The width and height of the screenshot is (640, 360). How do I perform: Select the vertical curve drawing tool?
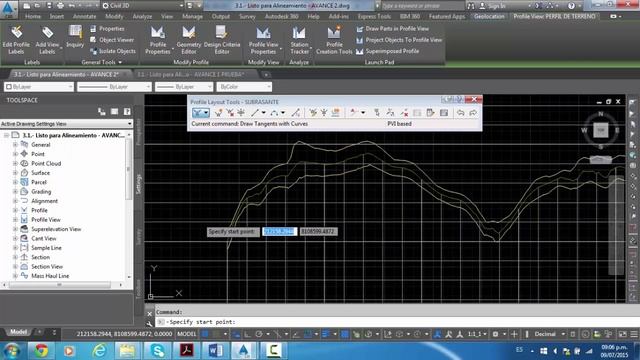point(274,113)
